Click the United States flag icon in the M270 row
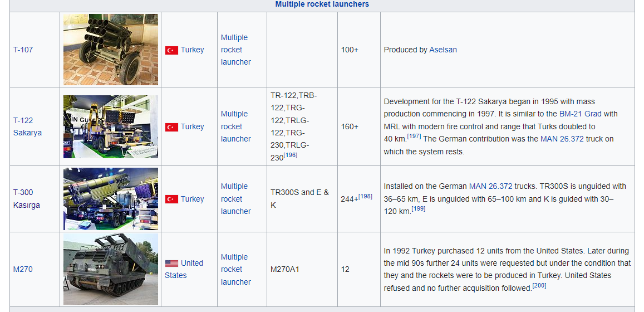The width and height of the screenshot is (644, 312). (x=171, y=264)
